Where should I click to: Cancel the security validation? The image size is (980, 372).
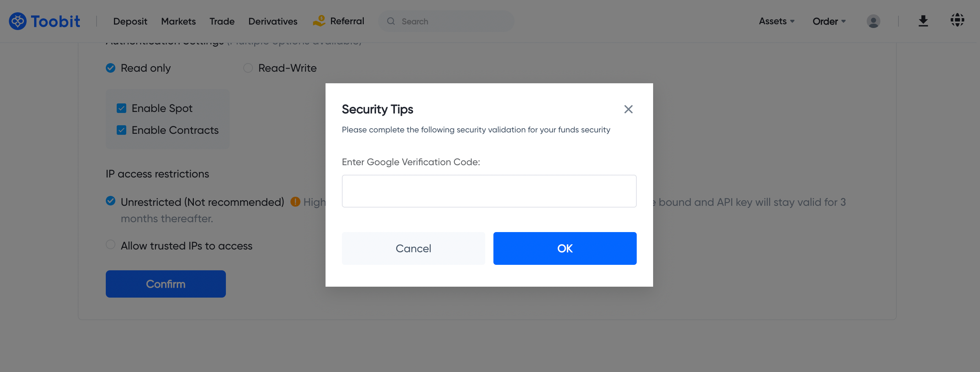(x=413, y=248)
